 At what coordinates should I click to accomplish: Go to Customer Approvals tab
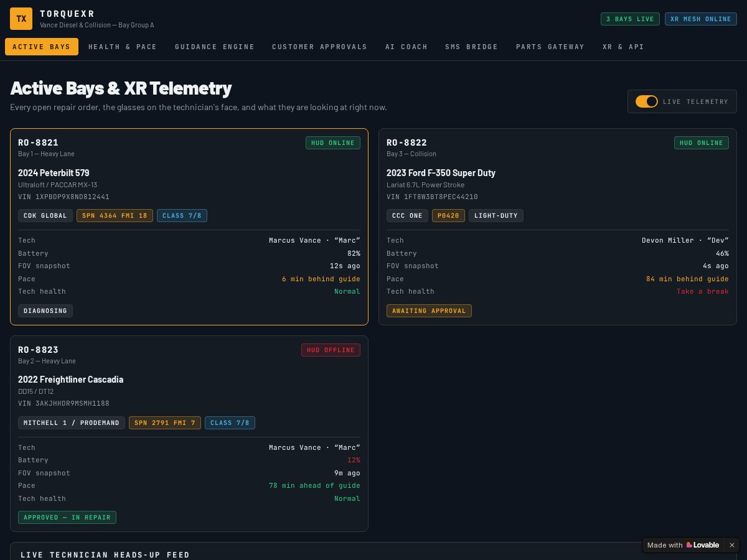click(x=319, y=47)
